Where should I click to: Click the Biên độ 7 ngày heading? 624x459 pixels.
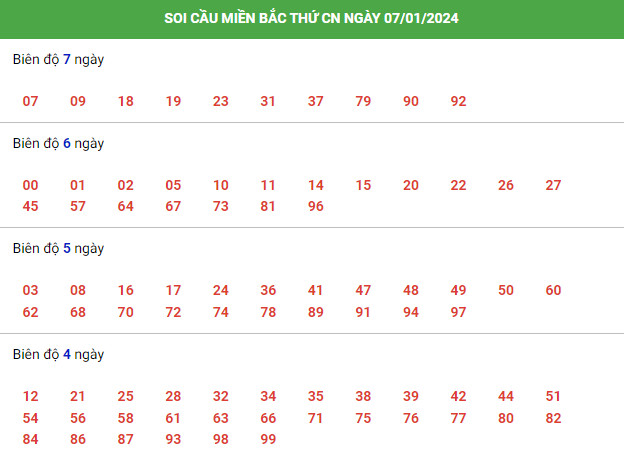click(x=58, y=60)
